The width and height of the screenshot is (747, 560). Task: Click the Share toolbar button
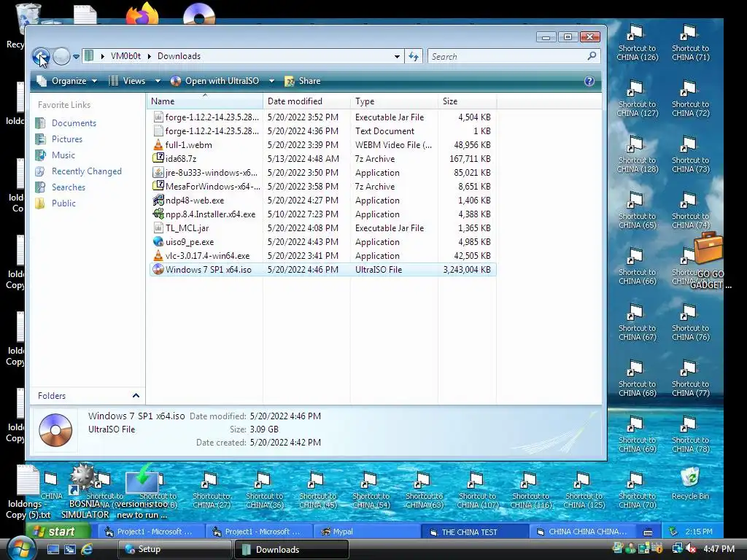tap(303, 81)
